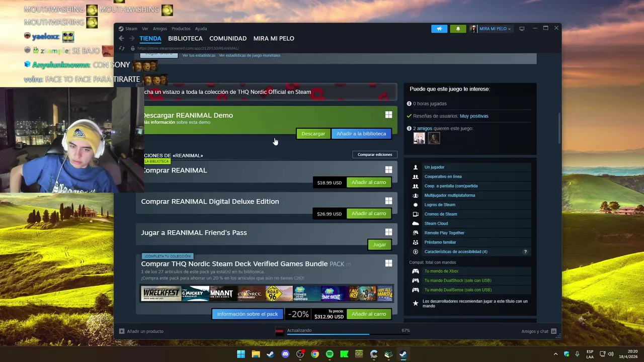Click '2 amigos' link
The height and width of the screenshot is (362, 644).
coord(423,128)
